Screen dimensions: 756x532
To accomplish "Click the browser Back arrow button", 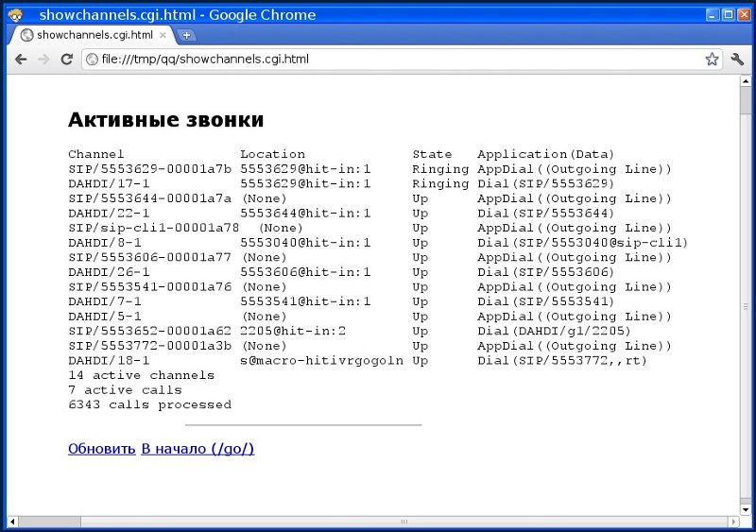I will pos(20,59).
